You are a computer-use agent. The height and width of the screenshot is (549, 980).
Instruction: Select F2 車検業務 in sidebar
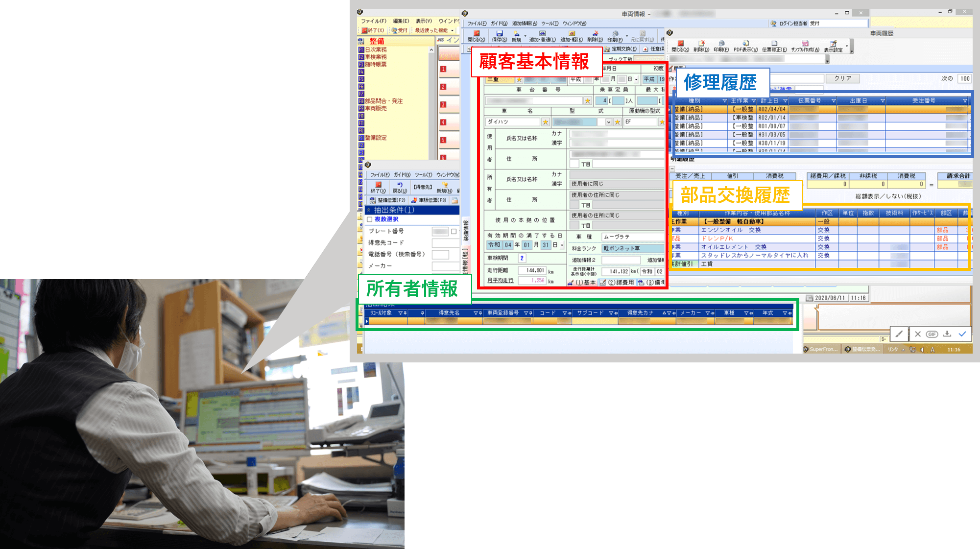pyautogui.click(x=373, y=57)
